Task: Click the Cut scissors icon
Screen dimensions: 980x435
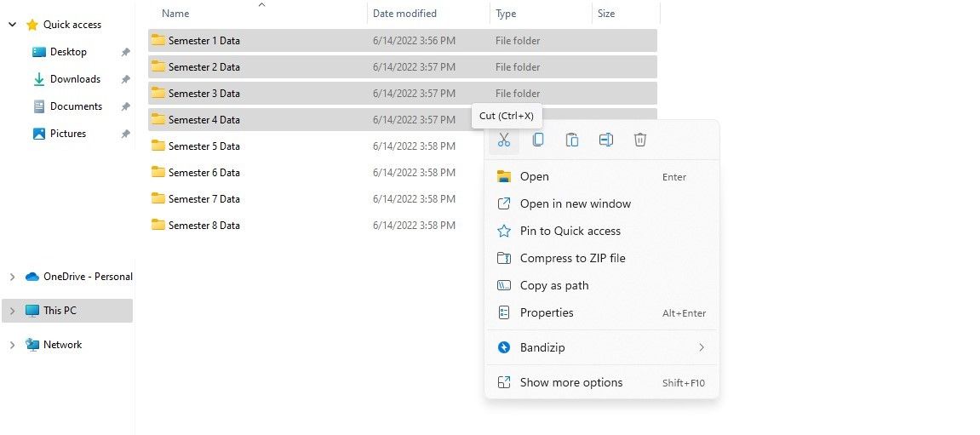Action: click(504, 140)
